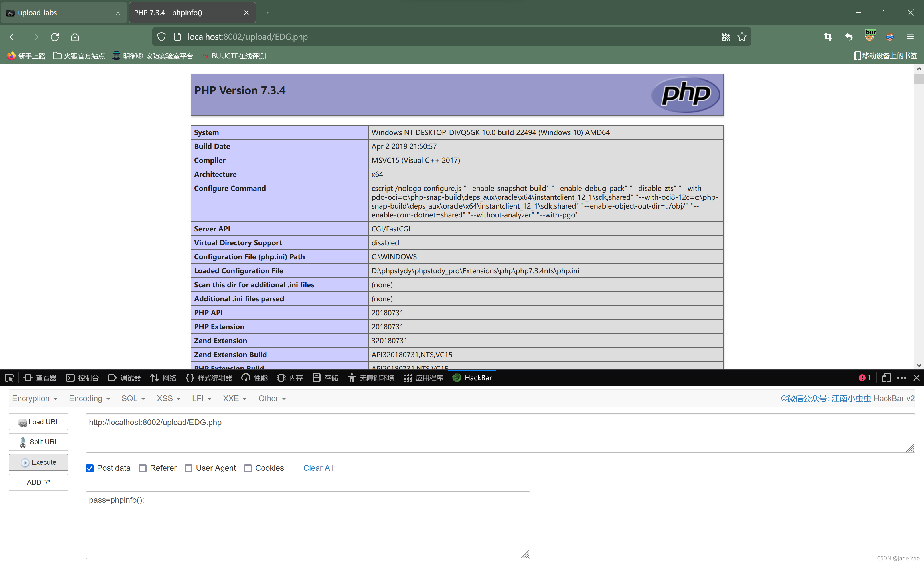Click the screenshot crop icon in toolbar
The image size is (924, 564).
828,37
